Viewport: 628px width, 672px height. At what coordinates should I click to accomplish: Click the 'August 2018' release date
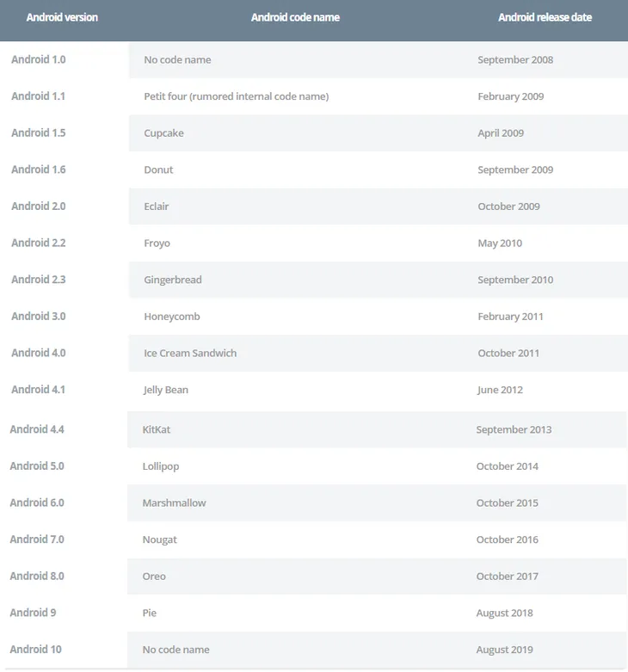pos(505,613)
